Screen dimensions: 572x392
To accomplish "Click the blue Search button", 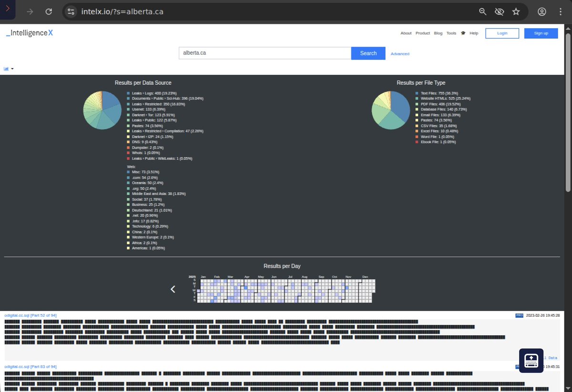I will click(x=368, y=53).
